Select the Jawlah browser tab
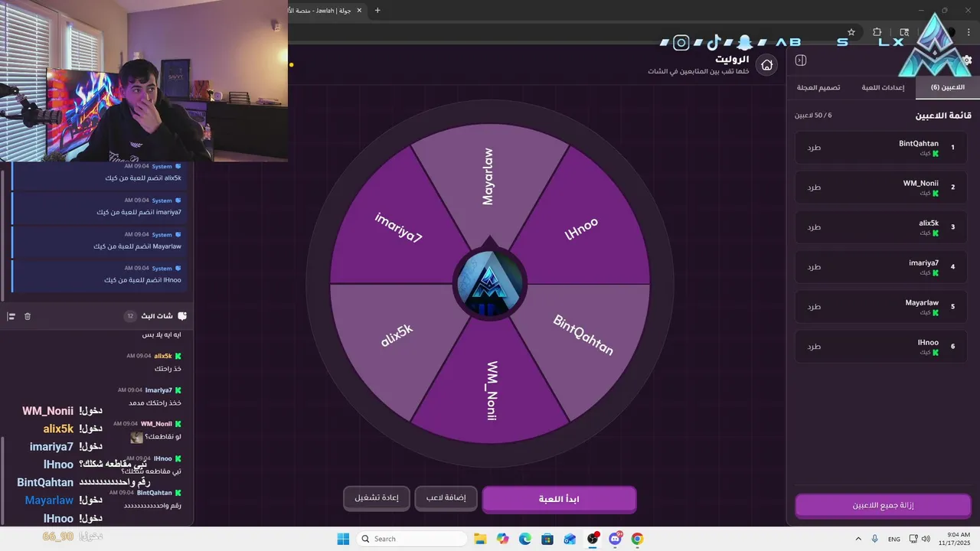This screenshot has height=551, width=980. coord(328,10)
